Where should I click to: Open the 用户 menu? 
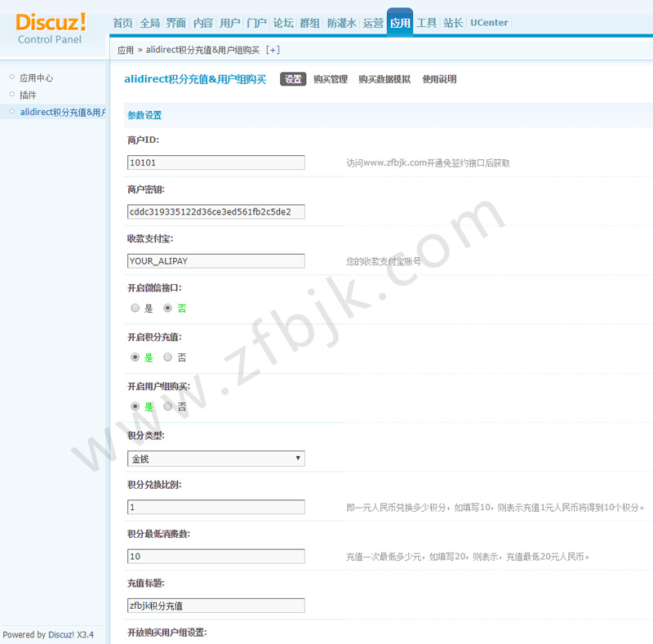230,23
